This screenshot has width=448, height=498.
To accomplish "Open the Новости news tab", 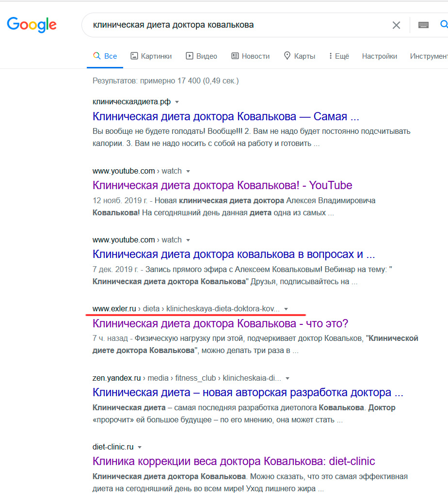I will [x=250, y=56].
